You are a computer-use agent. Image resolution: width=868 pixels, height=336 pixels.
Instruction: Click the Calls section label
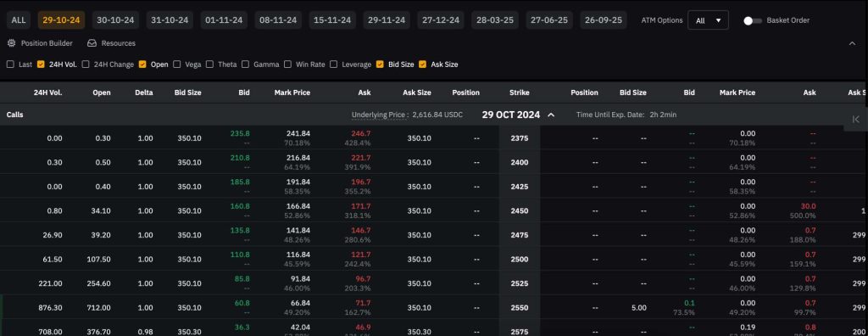pyautogui.click(x=15, y=115)
